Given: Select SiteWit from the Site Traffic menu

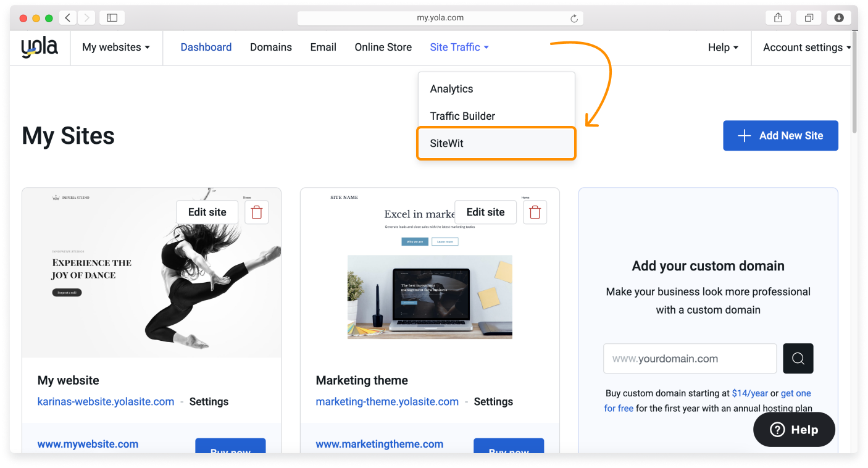Looking at the screenshot, I should [446, 143].
